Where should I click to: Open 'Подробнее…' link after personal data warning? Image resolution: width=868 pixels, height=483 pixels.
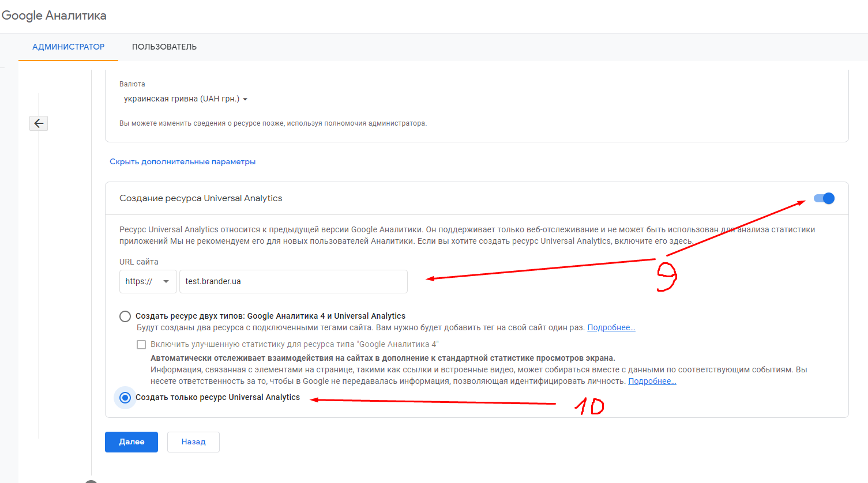click(x=652, y=382)
